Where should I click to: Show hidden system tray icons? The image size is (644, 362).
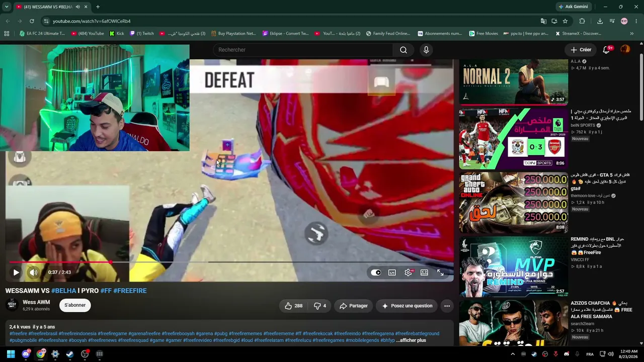coord(513,354)
